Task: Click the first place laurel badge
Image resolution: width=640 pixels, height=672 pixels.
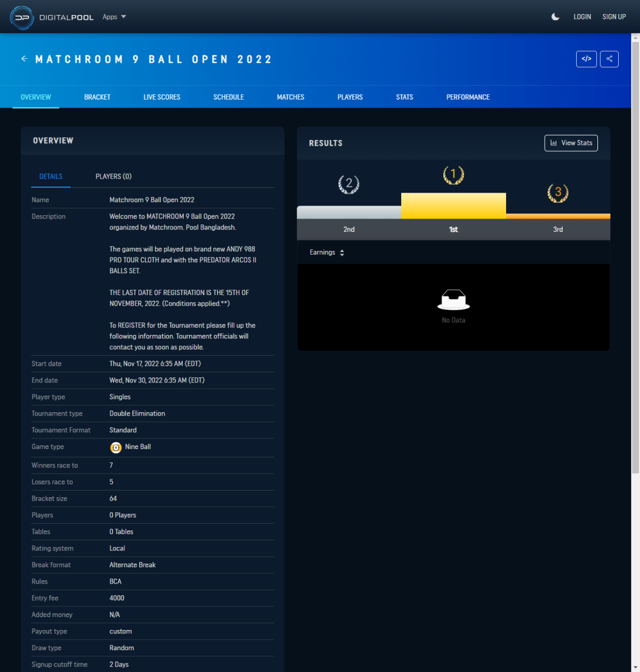Action: [453, 175]
